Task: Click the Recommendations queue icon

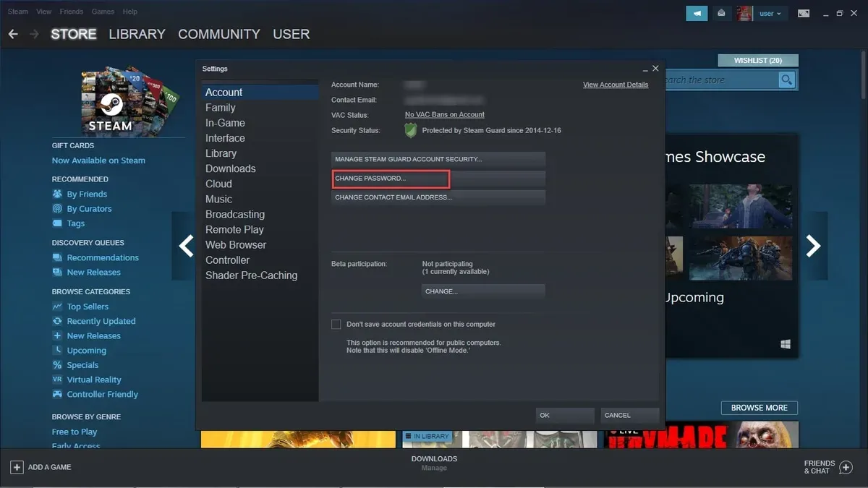Action: coord(58,257)
